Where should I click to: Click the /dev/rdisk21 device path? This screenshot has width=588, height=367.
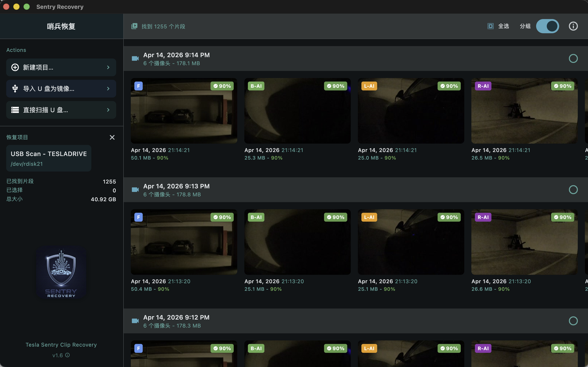tap(27, 164)
